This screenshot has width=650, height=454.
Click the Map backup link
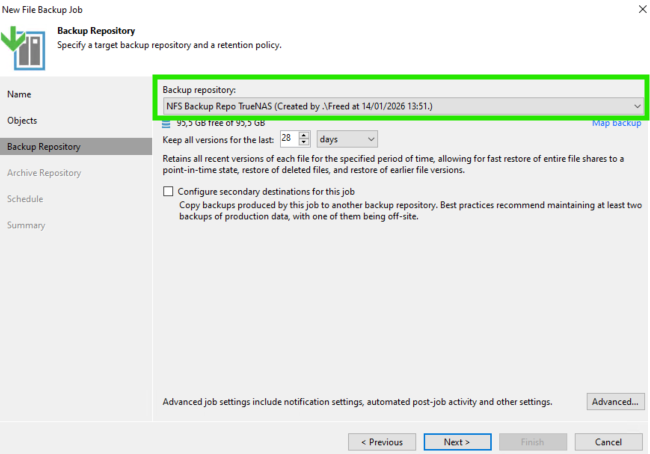[x=616, y=123]
